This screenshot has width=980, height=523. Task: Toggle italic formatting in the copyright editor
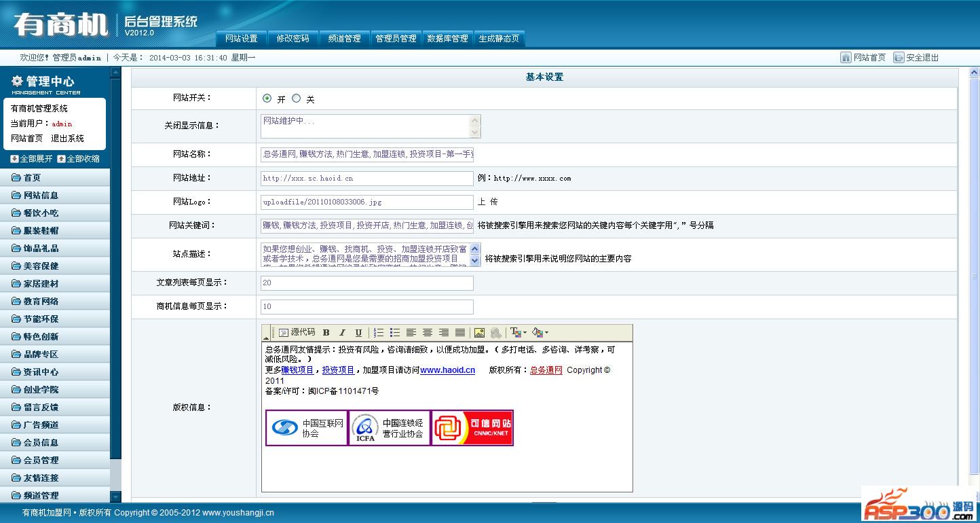pyautogui.click(x=342, y=333)
